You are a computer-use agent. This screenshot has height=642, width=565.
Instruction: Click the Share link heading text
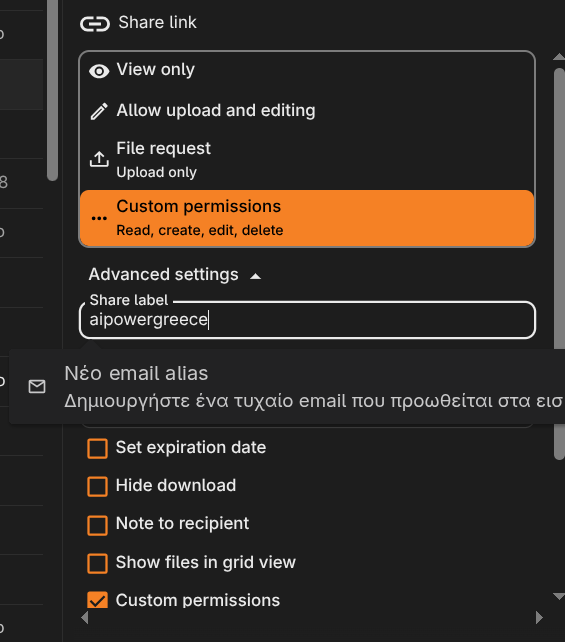click(157, 23)
